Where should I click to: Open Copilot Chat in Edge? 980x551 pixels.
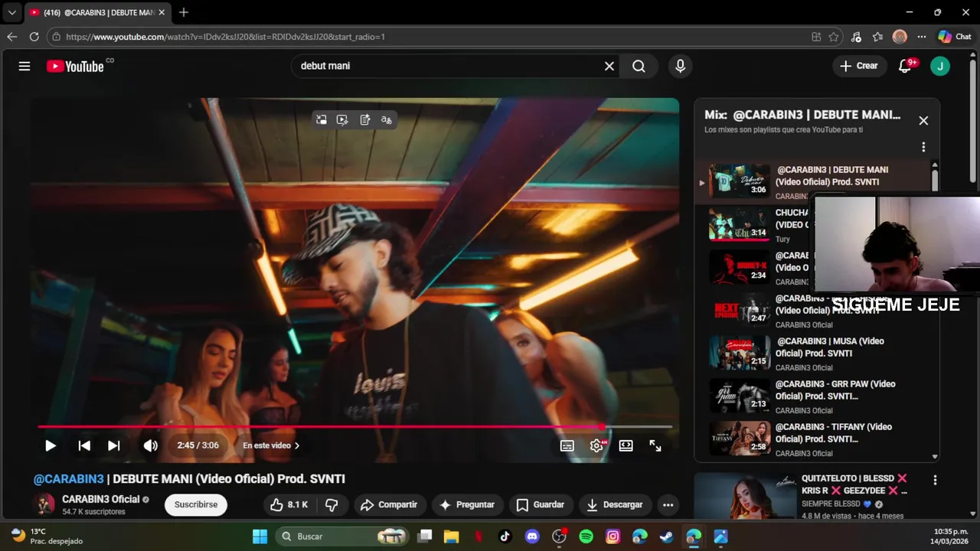pyautogui.click(x=955, y=37)
